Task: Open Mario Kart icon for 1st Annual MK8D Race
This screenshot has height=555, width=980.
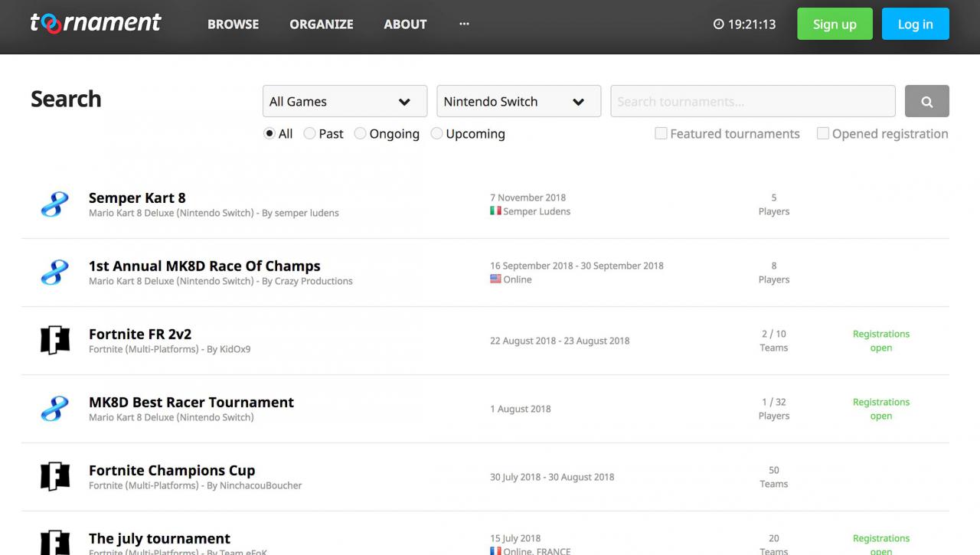Action: pyautogui.click(x=54, y=273)
